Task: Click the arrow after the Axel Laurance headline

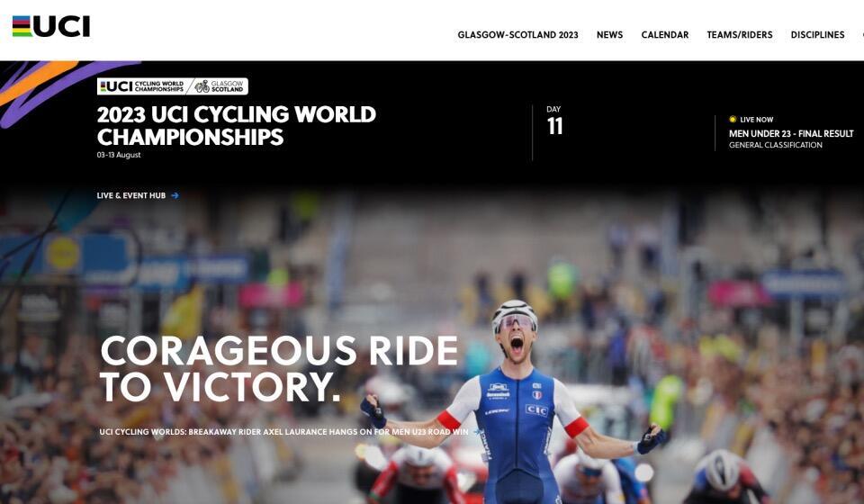Action: 475,432
